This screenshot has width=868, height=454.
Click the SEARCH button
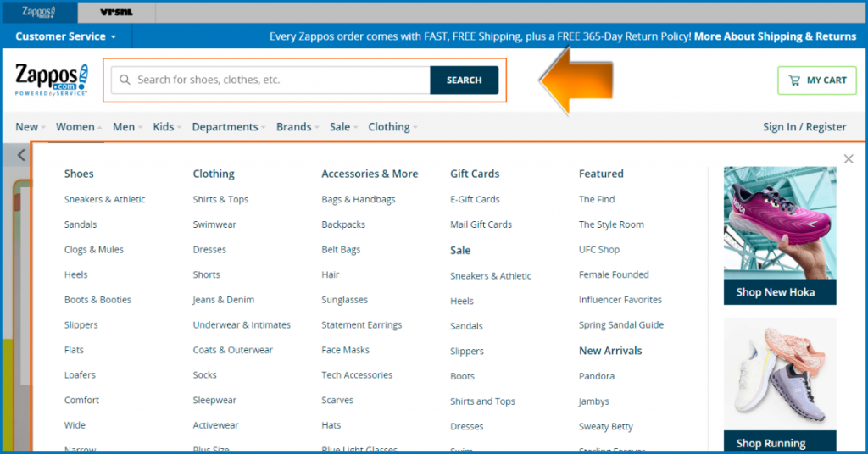[x=464, y=80]
